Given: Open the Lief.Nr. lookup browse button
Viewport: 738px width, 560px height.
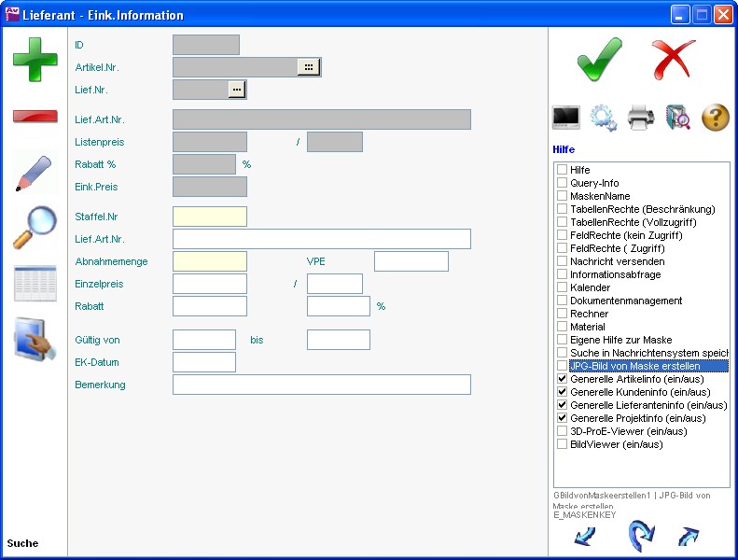Looking at the screenshot, I should 237,90.
